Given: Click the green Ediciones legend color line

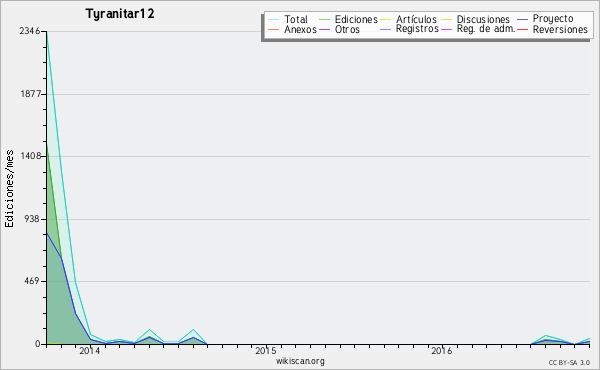Looking at the screenshot, I should pyautogui.click(x=324, y=20).
